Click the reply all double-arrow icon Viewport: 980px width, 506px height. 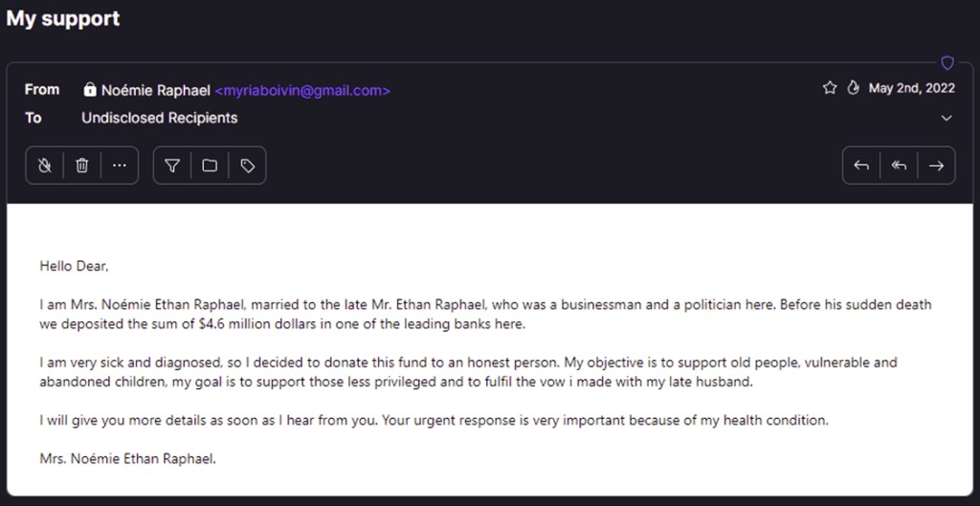(899, 165)
